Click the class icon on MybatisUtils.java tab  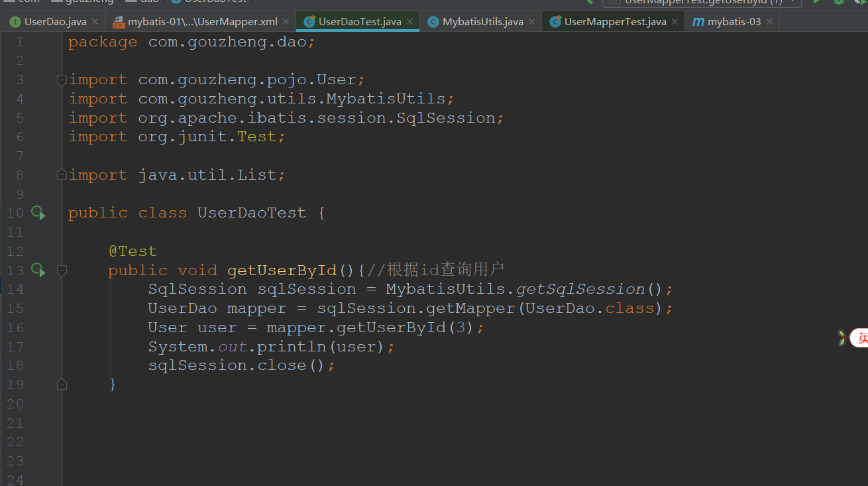(433, 22)
